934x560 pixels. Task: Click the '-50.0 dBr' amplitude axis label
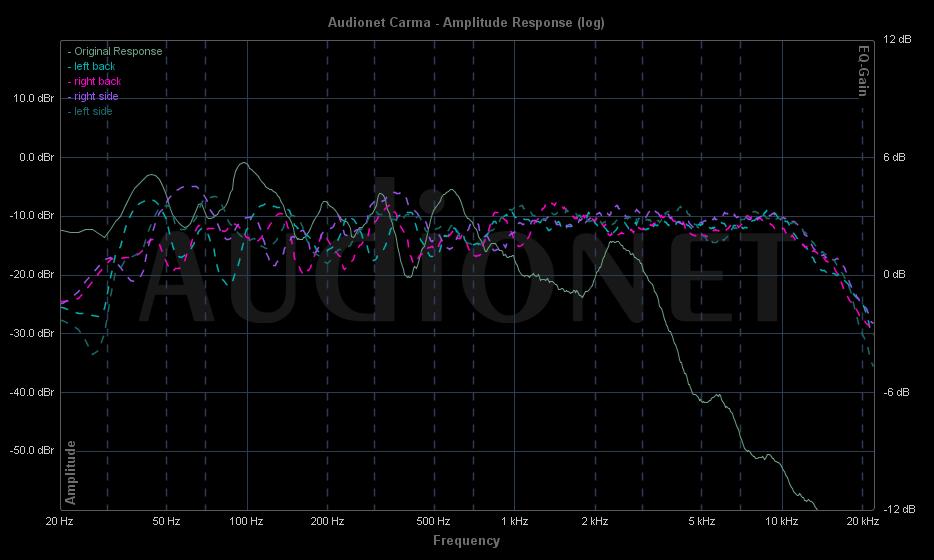coord(32,450)
